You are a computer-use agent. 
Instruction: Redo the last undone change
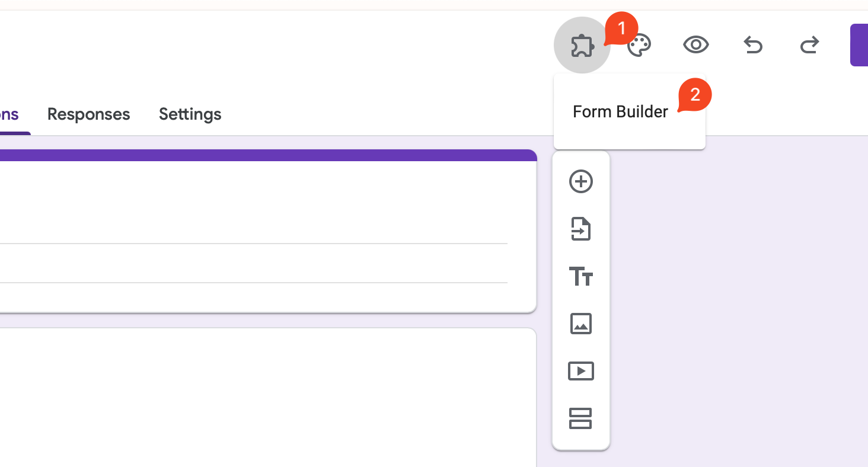coord(809,45)
